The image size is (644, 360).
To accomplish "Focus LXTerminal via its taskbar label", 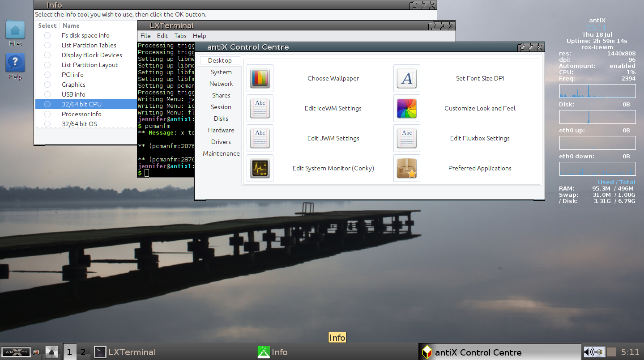I will [x=132, y=352].
